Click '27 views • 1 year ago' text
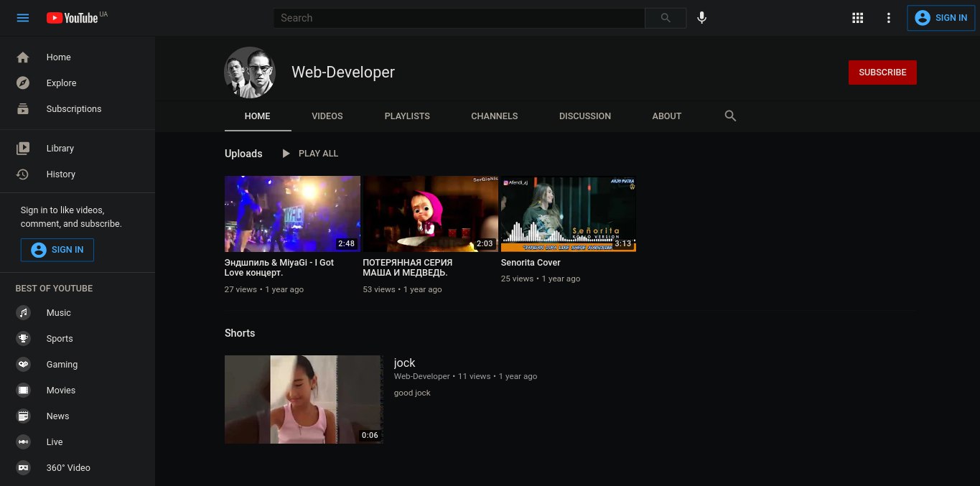The height and width of the screenshot is (486, 980). pyautogui.click(x=264, y=289)
